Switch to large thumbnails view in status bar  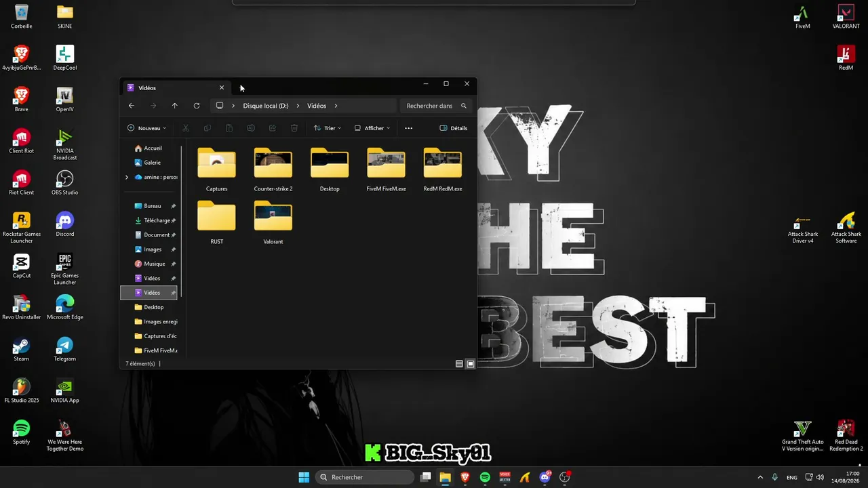(x=471, y=364)
